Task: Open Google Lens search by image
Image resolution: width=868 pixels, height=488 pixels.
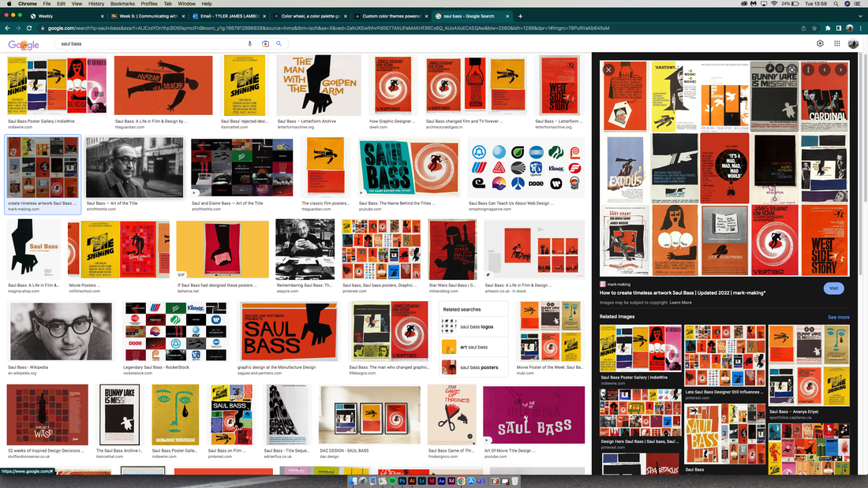Action: [x=265, y=43]
